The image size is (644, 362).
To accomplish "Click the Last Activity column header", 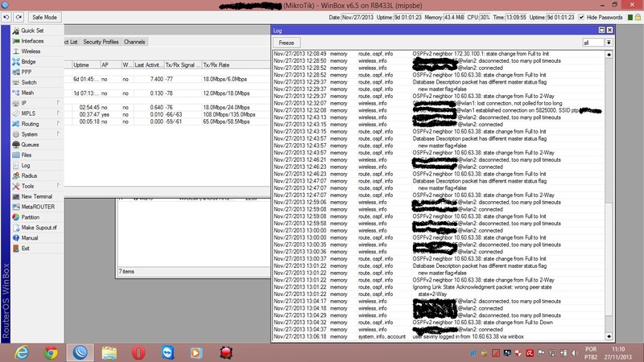I will pyautogui.click(x=149, y=65).
